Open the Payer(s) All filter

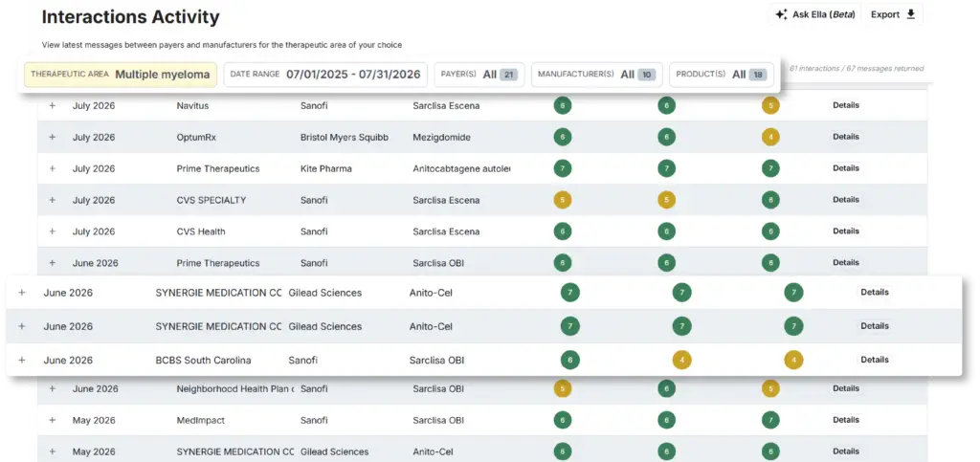click(479, 75)
